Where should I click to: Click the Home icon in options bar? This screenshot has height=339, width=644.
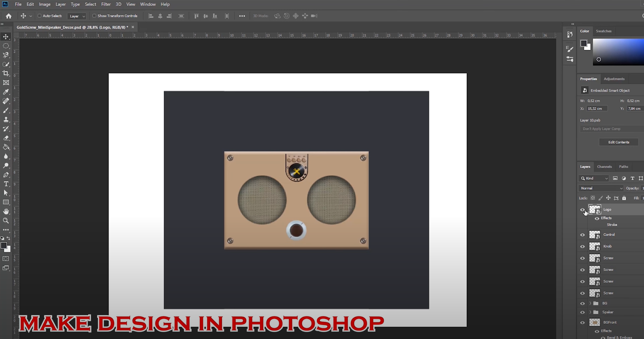click(x=9, y=16)
